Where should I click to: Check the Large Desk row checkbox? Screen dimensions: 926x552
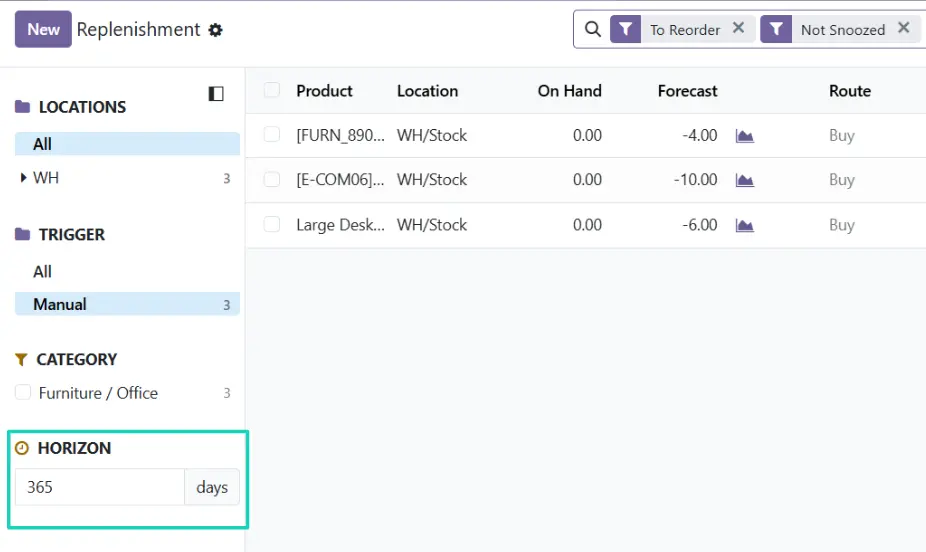[x=272, y=225]
